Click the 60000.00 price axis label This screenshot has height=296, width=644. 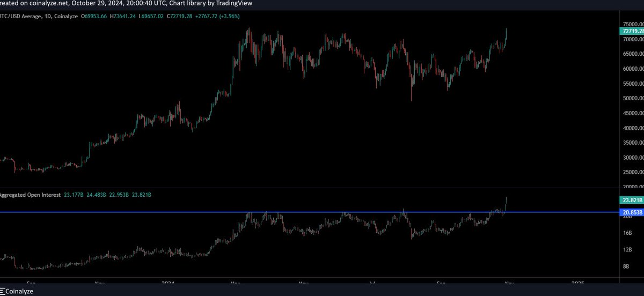[633, 69]
